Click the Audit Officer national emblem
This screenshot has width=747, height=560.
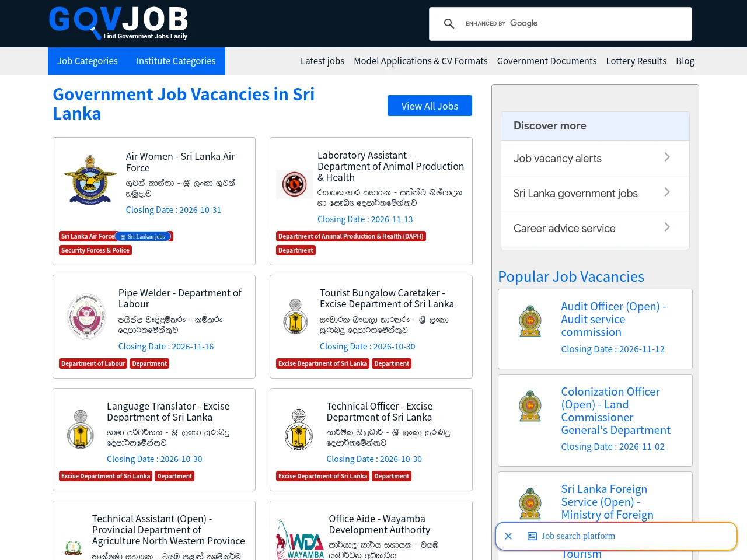530,321
